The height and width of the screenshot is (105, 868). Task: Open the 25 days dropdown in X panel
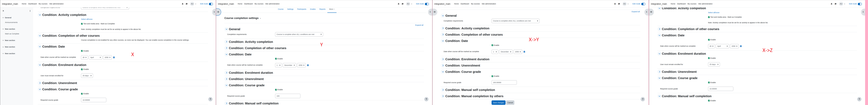87,76
